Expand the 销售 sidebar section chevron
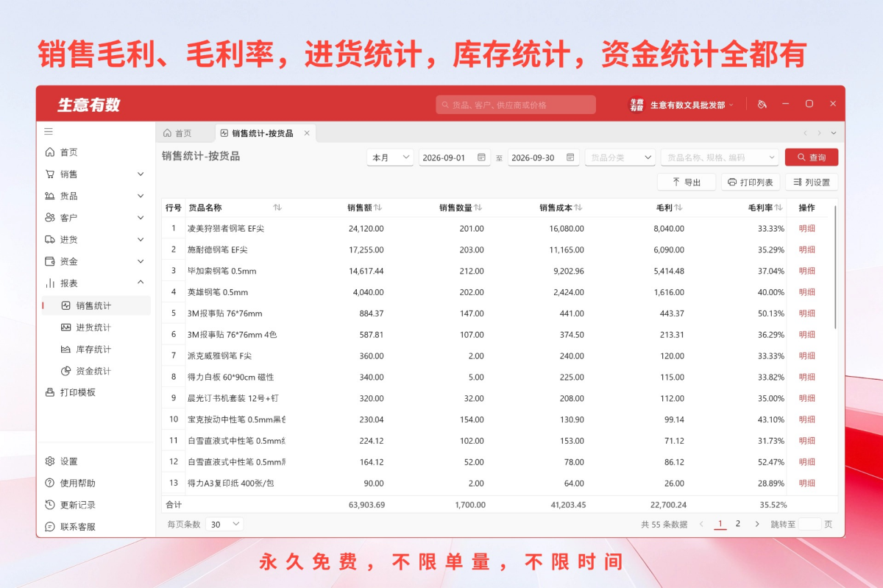Image resolution: width=883 pixels, height=588 pixels. click(141, 174)
